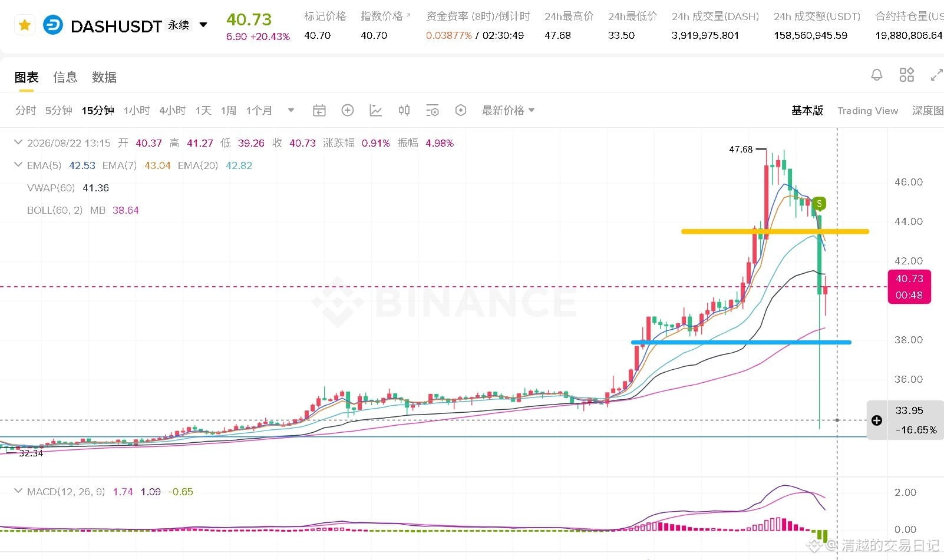Open the layout grid icon

[x=907, y=75]
